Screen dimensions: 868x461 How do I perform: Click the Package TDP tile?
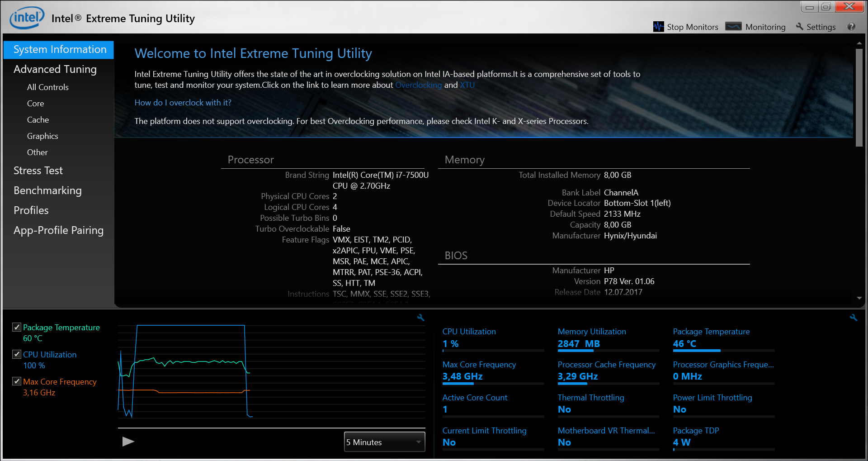724,438
